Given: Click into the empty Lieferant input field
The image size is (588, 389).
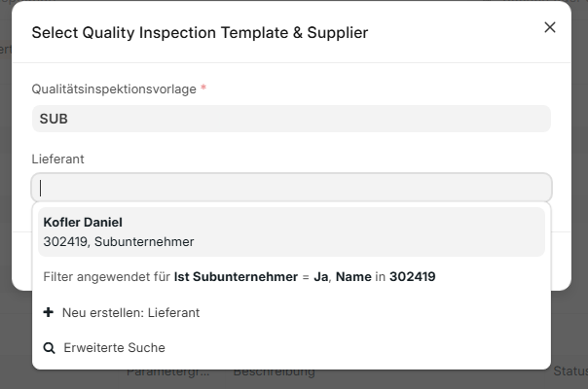Looking at the screenshot, I should [x=291, y=188].
